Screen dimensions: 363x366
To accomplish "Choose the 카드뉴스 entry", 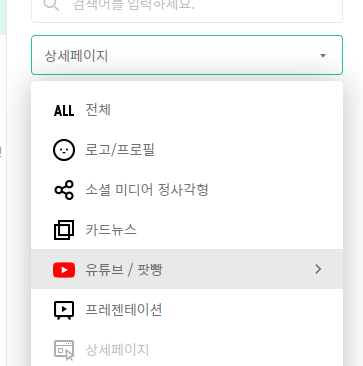I will coord(187,229).
